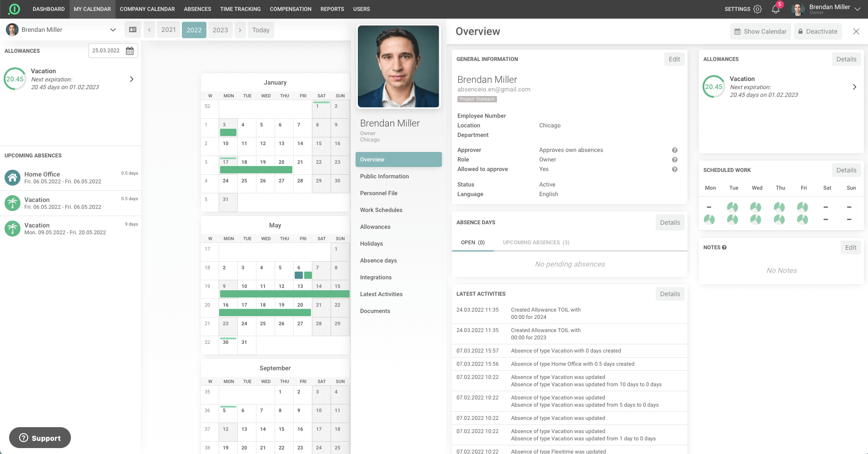Screen dimensions: 868x454
Task: Switch to Upcoming Absences (3) tab
Action: (x=536, y=242)
